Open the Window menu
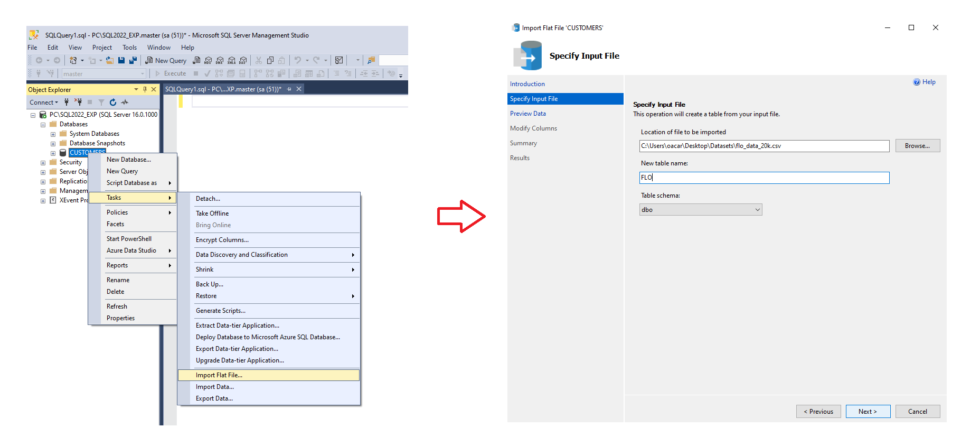Screen dimensions: 980x446 pos(159,48)
